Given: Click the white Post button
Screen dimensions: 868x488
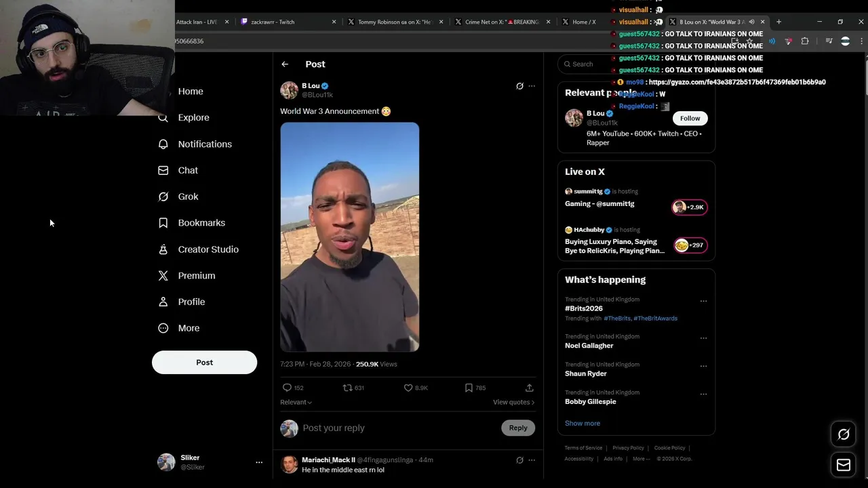Looking at the screenshot, I should [x=204, y=363].
